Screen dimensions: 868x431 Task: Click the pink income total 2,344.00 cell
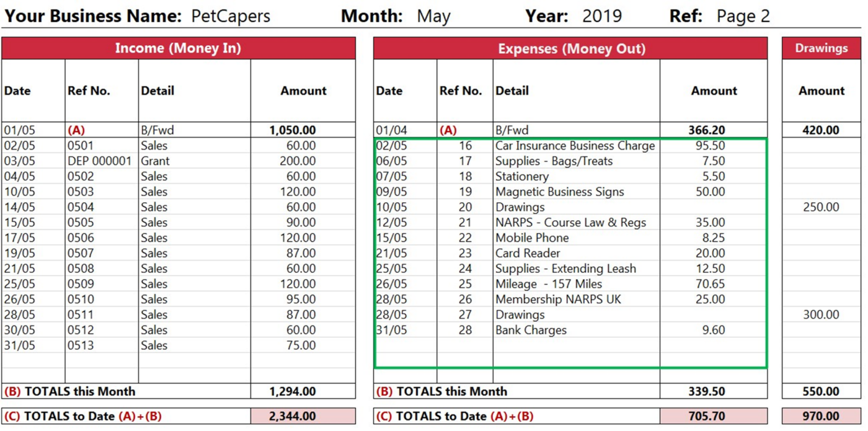click(303, 416)
